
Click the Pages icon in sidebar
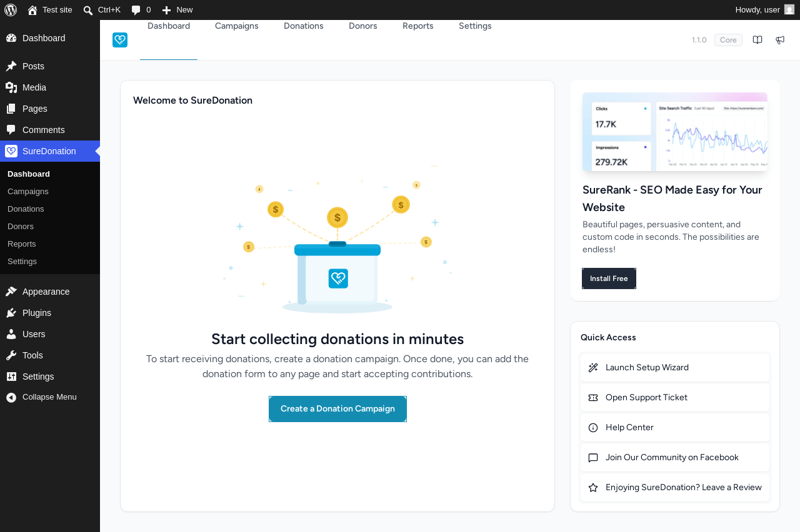tap(11, 109)
